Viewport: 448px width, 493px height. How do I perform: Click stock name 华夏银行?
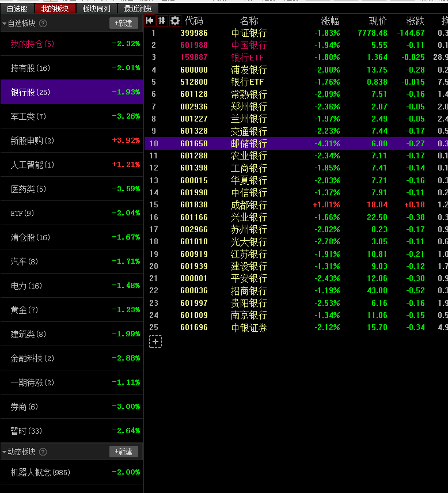tap(249, 180)
